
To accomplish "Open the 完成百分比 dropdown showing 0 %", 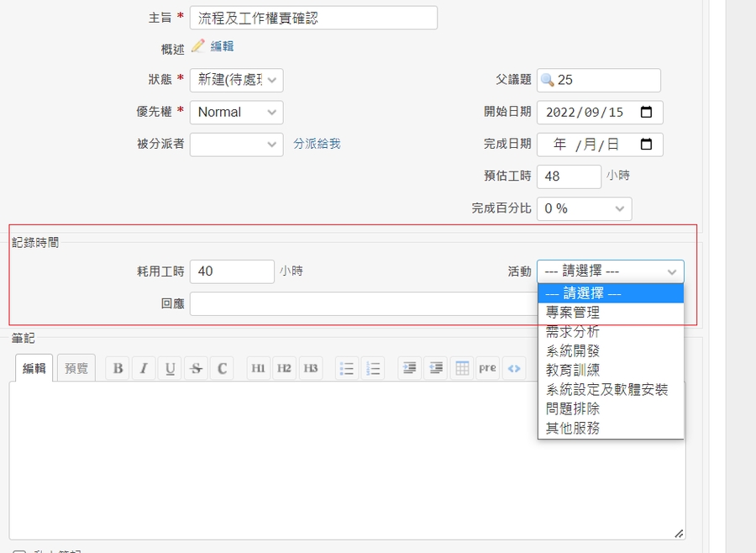I will tap(584, 208).
